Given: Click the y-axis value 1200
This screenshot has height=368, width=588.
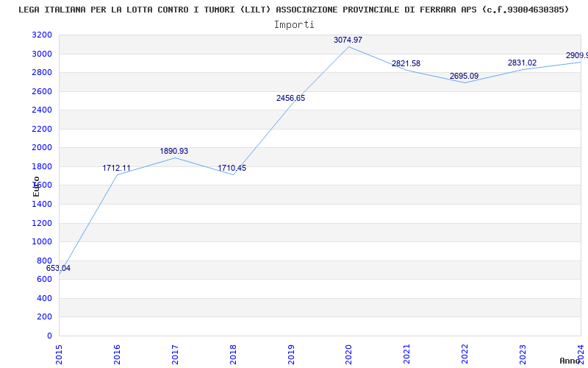Looking at the screenshot, I should pos(42,224).
